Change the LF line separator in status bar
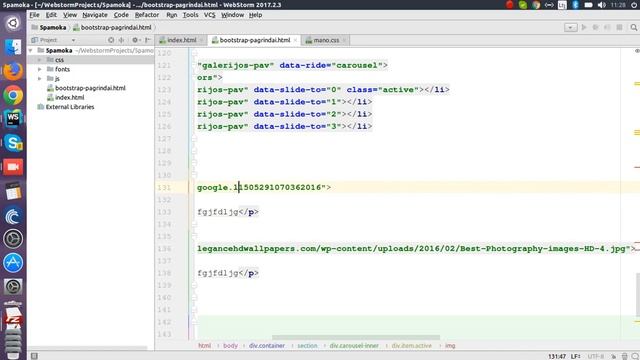 coord(576,356)
